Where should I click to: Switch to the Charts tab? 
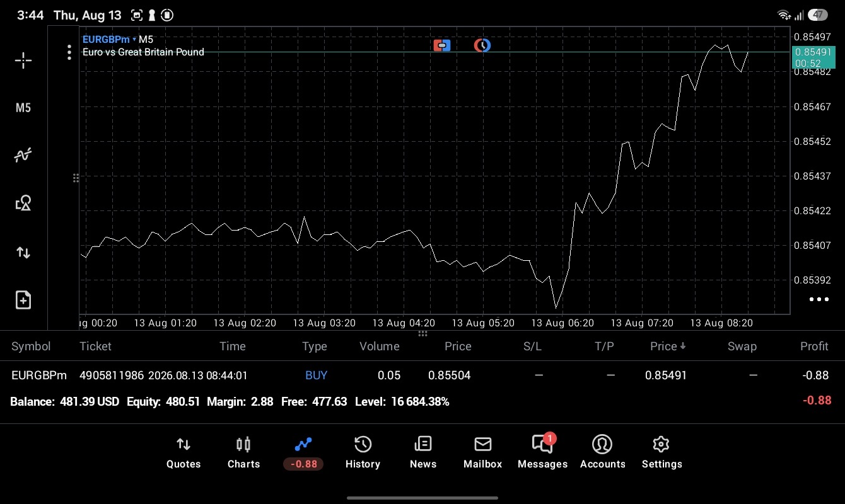click(x=243, y=453)
